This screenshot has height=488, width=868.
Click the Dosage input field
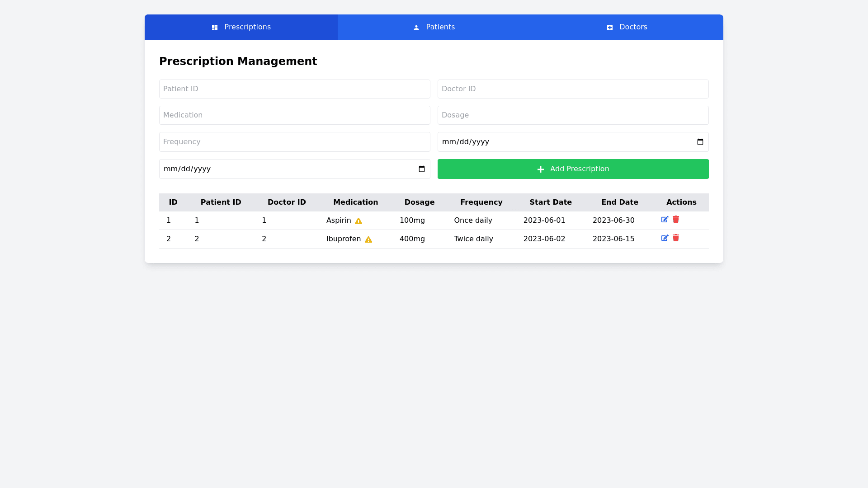pyautogui.click(x=573, y=115)
